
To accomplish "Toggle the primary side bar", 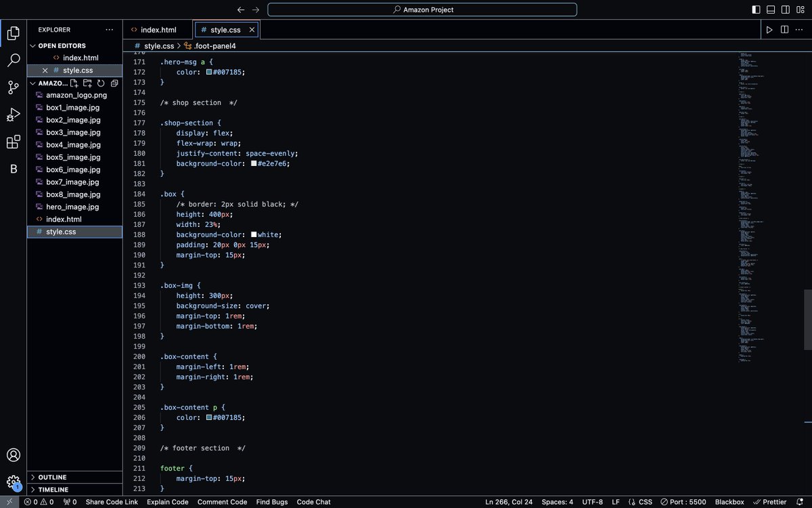I will click(756, 9).
